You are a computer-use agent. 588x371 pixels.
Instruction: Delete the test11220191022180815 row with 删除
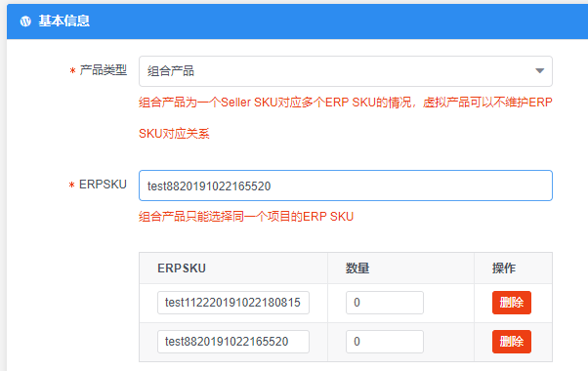tap(512, 303)
